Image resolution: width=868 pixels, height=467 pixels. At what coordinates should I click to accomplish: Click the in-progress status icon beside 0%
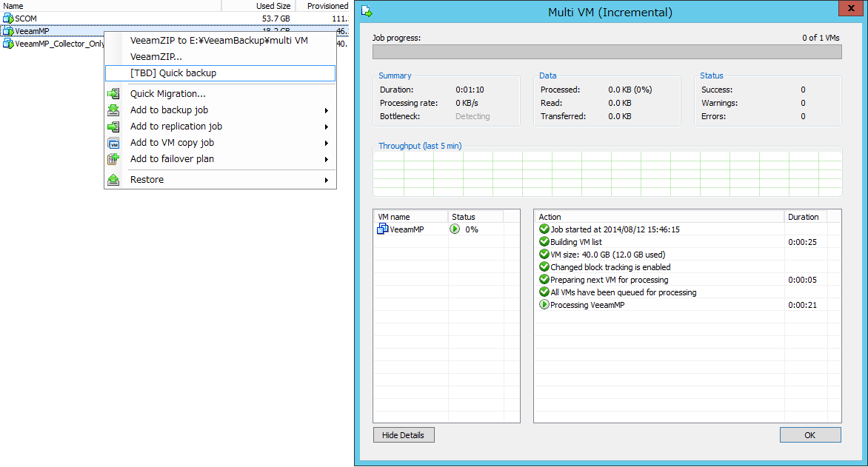click(x=455, y=229)
